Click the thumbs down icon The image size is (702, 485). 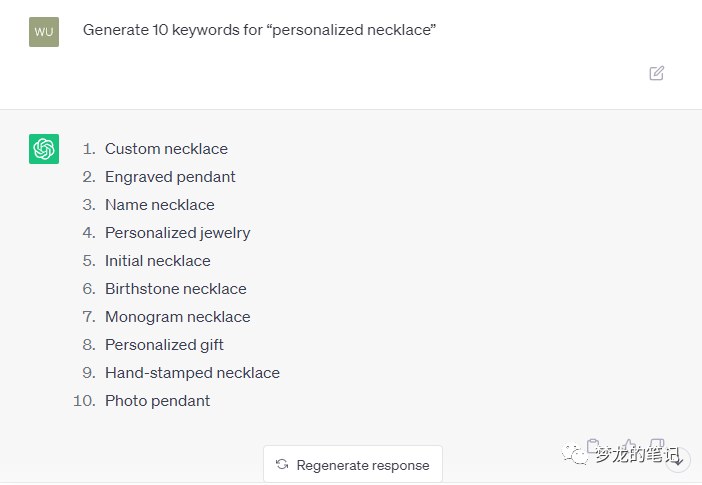tap(658, 445)
